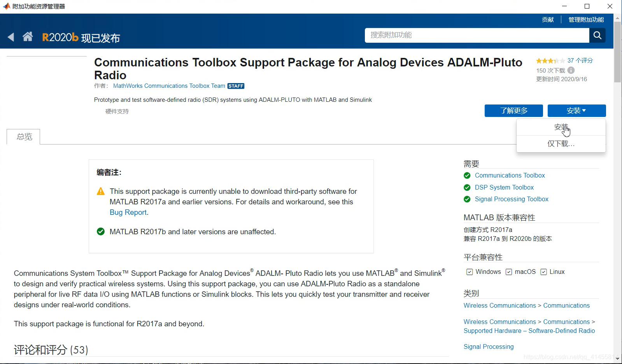Open the R2020b 现已发布 banner link

click(x=81, y=38)
